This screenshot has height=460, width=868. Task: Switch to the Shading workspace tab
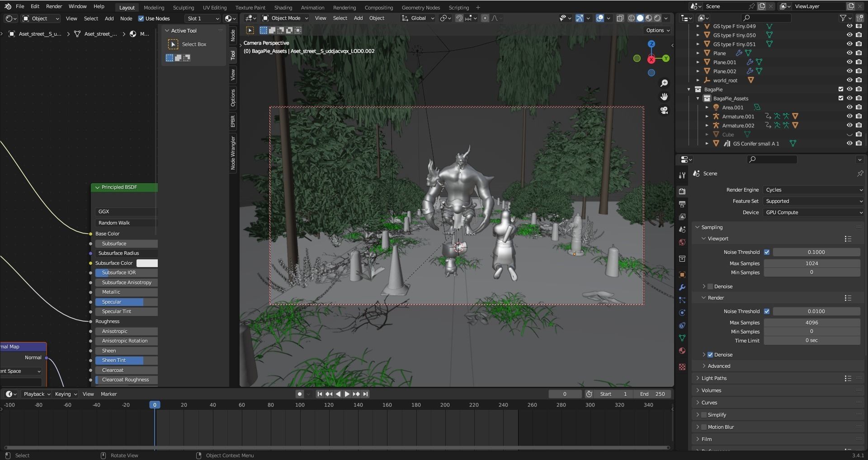pos(283,7)
